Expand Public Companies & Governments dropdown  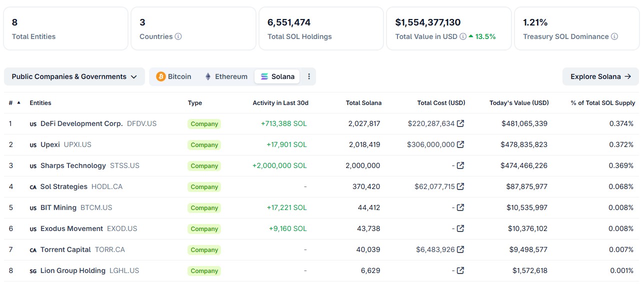pyautogui.click(x=74, y=76)
